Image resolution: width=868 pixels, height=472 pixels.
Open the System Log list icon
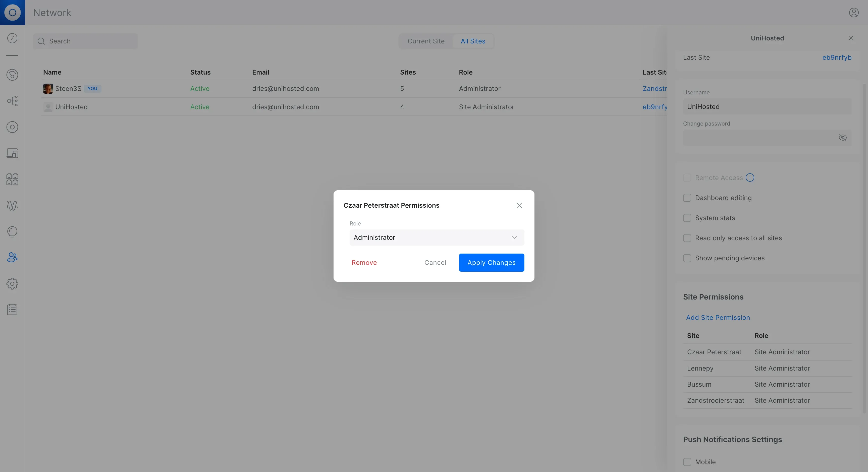click(x=12, y=309)
